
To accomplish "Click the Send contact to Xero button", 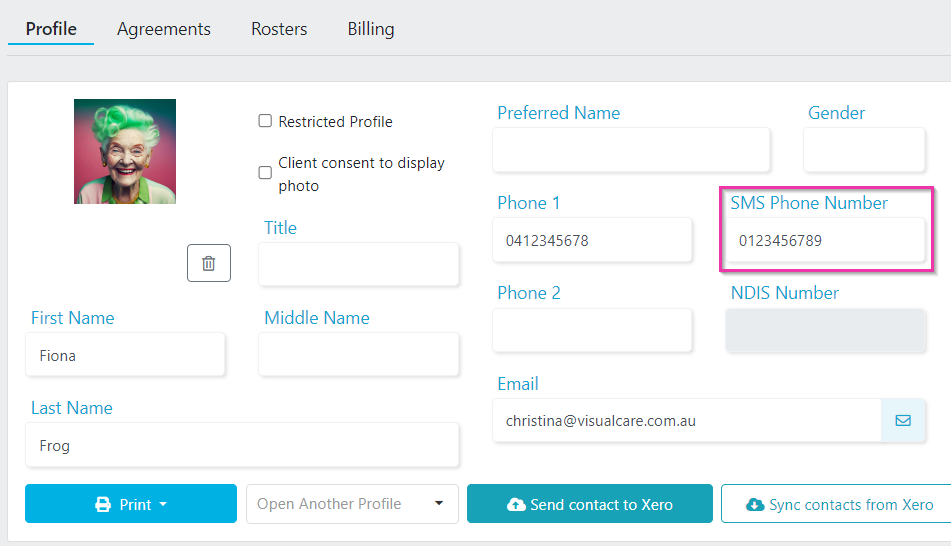I will tap(590, 504).
